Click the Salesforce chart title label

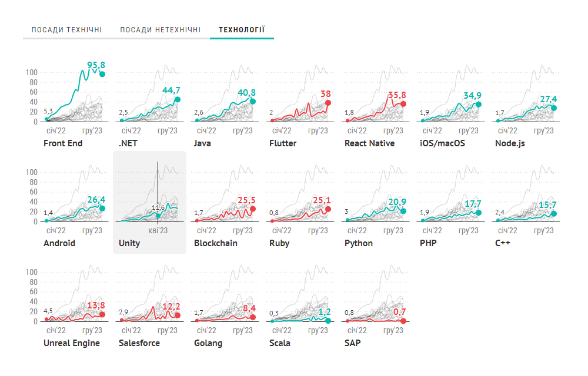pyautogui.click(x=139, y=343)
